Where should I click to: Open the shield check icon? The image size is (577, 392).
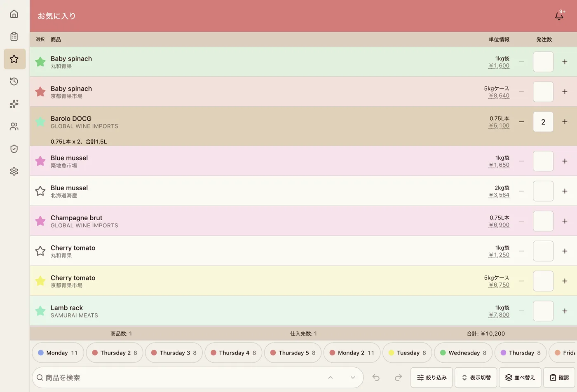(x=14, y=149)
